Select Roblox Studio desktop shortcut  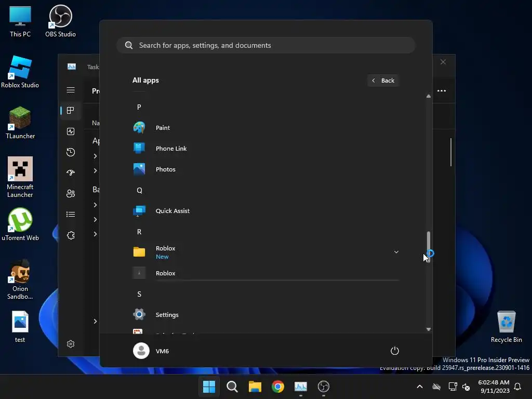tap(20, 72)
